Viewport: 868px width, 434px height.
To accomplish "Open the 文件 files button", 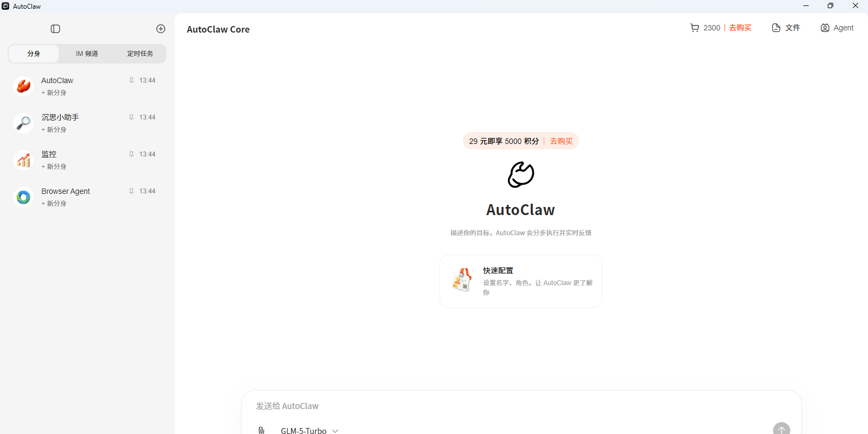I will [786, 28].
